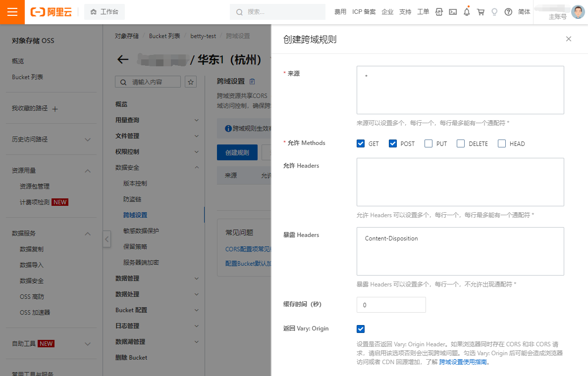Uncheck the GET method checkbox
This screenshot has width=588, height=376.
[x=361, y=143]
